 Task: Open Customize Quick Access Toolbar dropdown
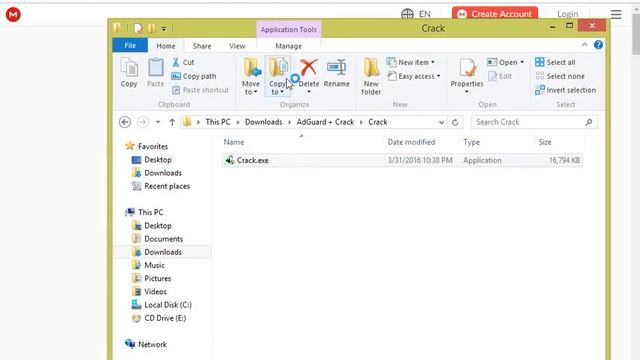(164, 29)
